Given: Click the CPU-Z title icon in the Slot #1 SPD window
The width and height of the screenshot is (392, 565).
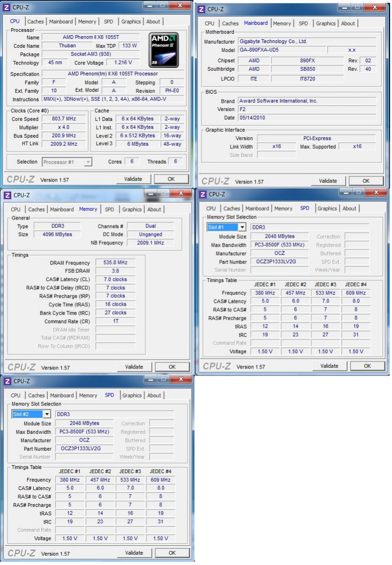Looking at the screenshot, I should click(x=202, y=194).
